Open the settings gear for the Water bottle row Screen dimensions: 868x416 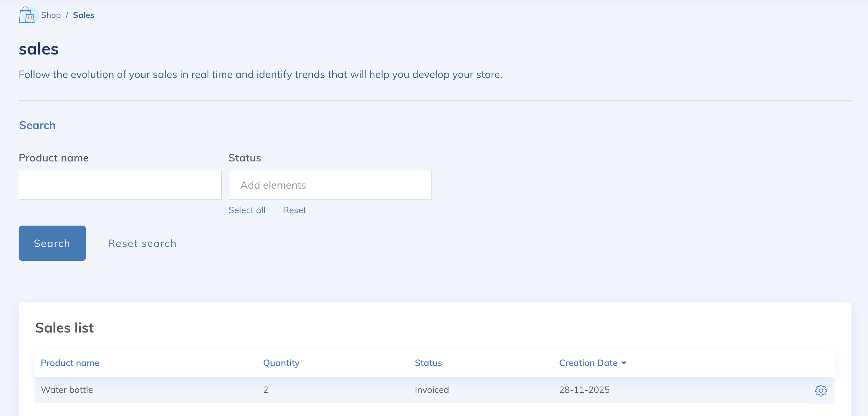[x=821, y=390]
